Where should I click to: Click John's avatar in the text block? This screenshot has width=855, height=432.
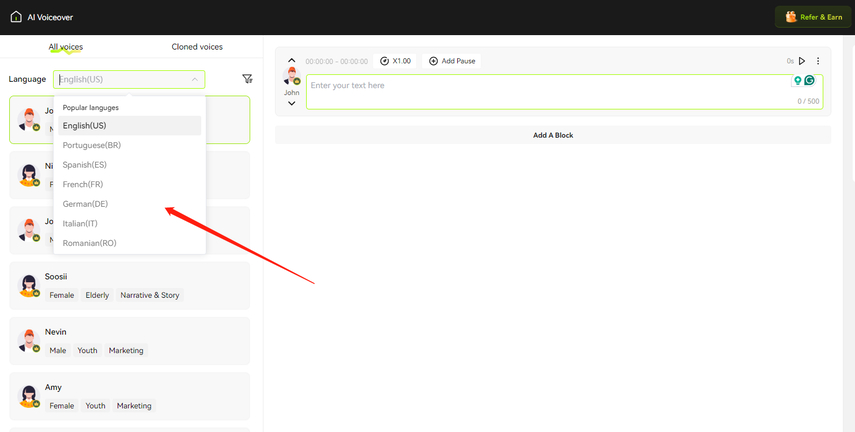point(292,76)
